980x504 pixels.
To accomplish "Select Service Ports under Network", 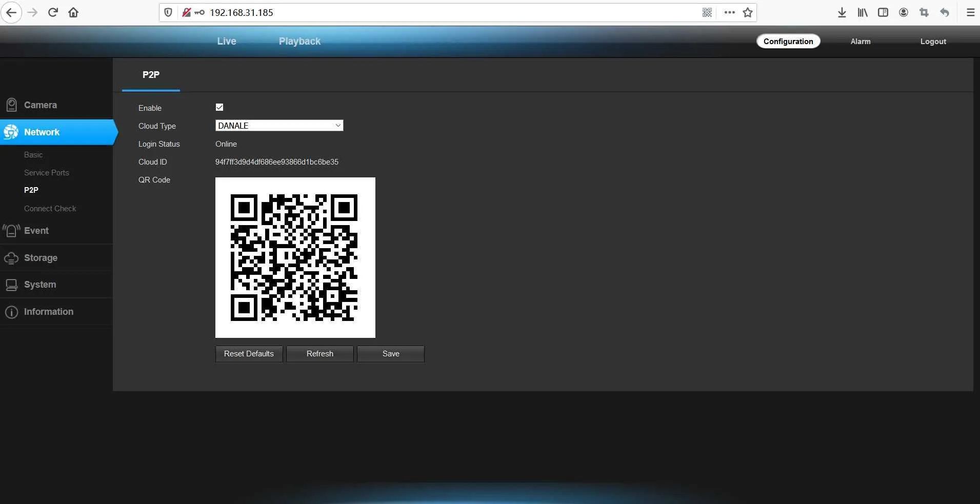I will coord(47,173).
